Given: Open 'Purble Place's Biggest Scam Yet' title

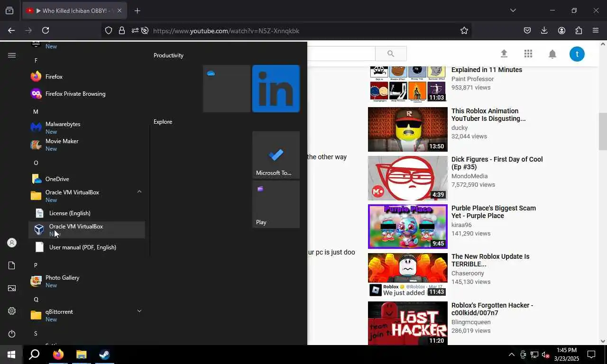Looking at the screenshot, I should (x=493, y=212).
